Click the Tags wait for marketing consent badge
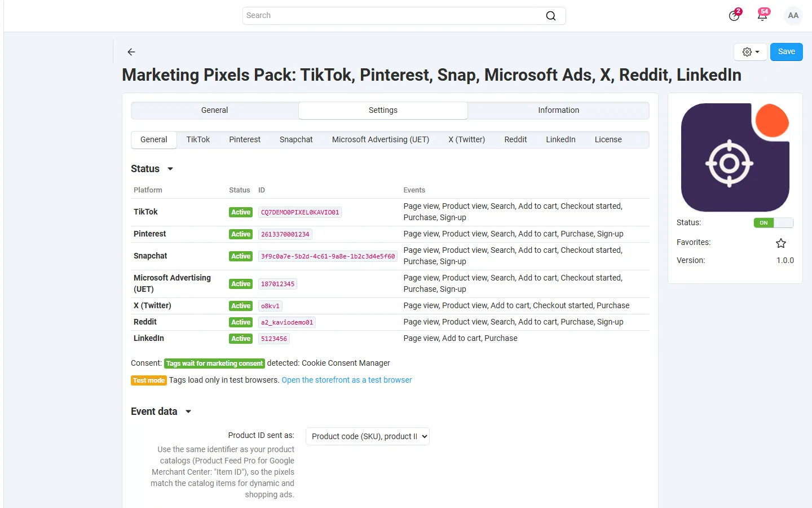812x508 pixels. [215, 364]
